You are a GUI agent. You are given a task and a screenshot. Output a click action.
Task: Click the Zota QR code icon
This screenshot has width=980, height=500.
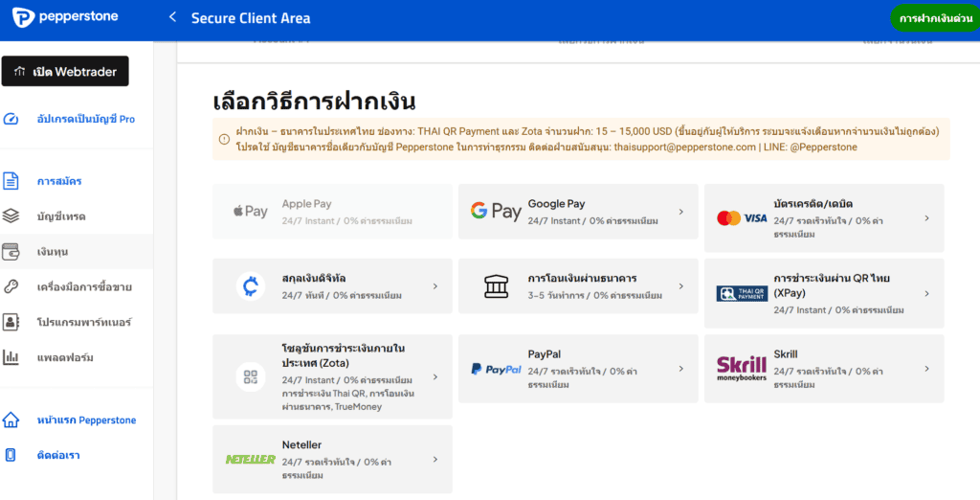[251, 376]
